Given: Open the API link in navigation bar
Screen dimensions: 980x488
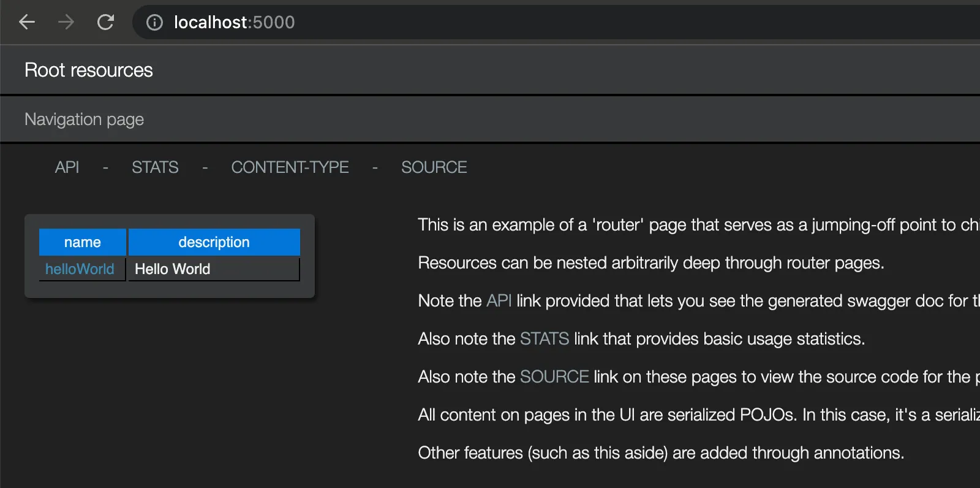Looking at the screenshot, I should (x=67, y=167).
